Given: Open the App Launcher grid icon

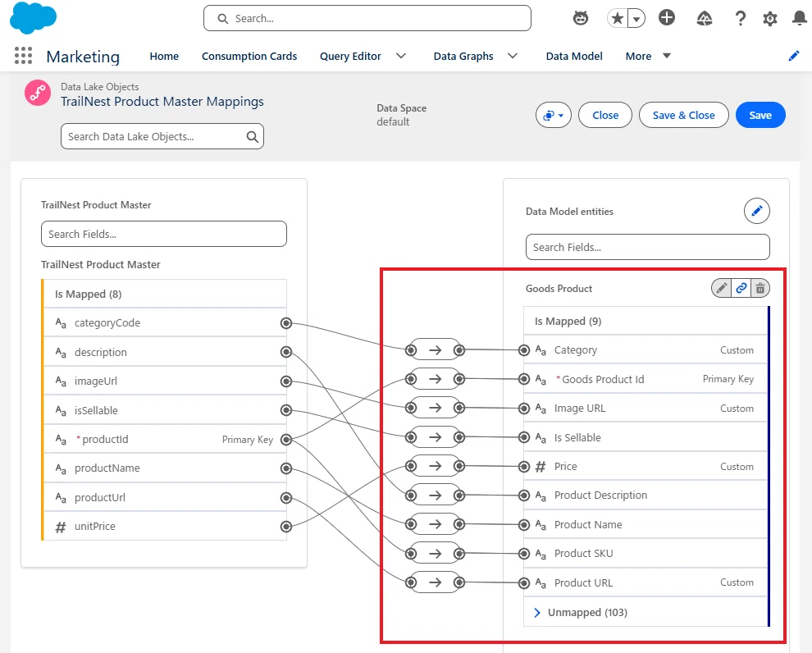Looking at the screenshot, I should 23,56.
